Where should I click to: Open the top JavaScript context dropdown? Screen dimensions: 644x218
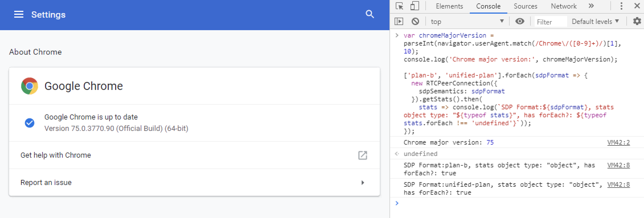coord(467,21)
